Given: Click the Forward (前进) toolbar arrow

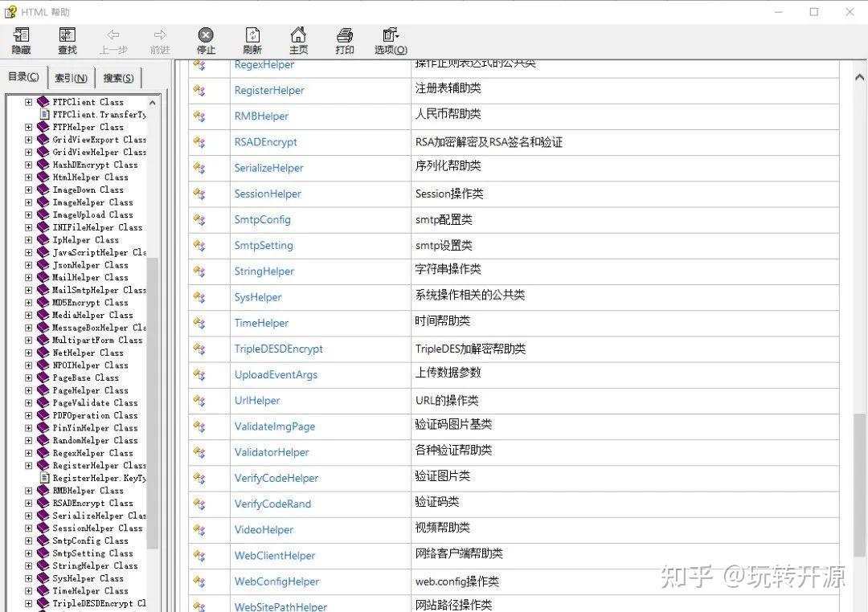Looking at the screenshot, I should point(160,35).
